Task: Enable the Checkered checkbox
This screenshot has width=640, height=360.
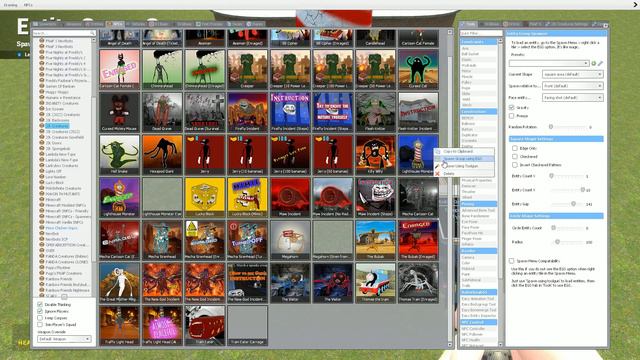Action: [x=515, y=156]
